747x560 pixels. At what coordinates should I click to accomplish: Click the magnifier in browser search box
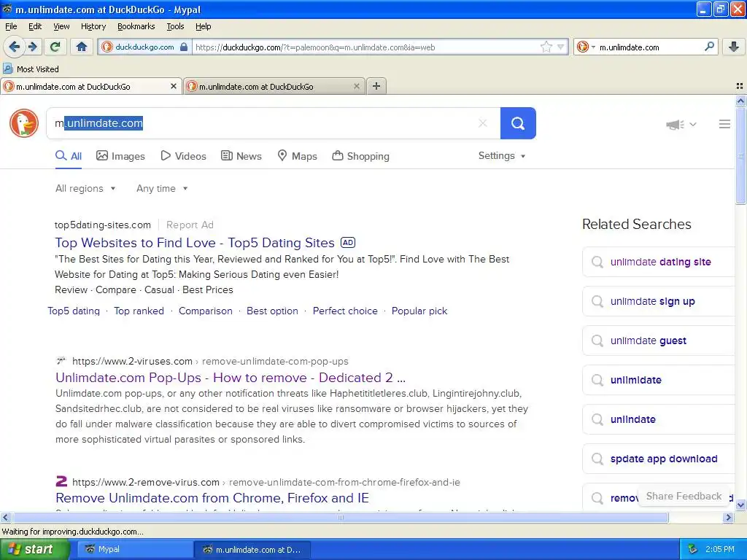tap(709, 47)
